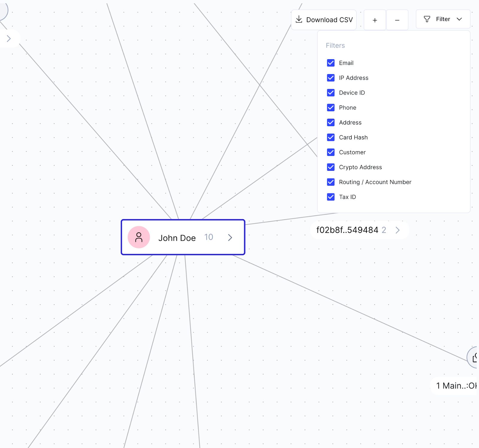Open the Filter dropdown
Screen dimensions: 479x448
coord(443,19)
